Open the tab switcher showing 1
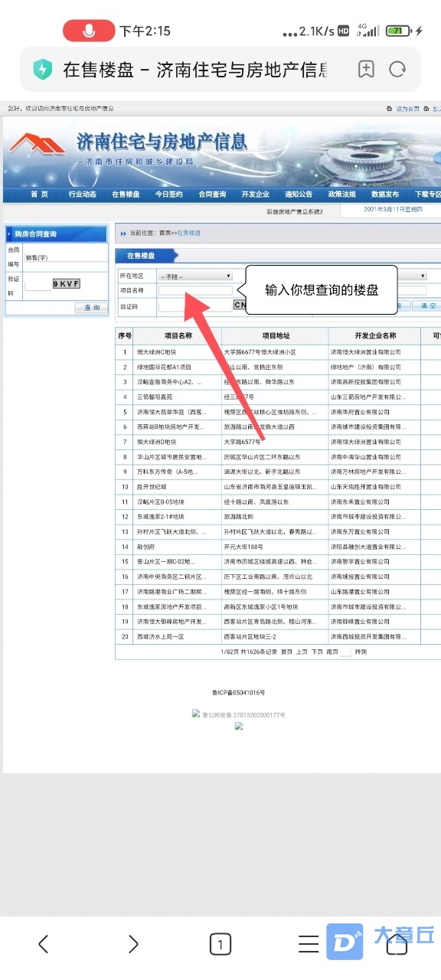Viewport: 441px width, 980px height. (x=220, y=945)
